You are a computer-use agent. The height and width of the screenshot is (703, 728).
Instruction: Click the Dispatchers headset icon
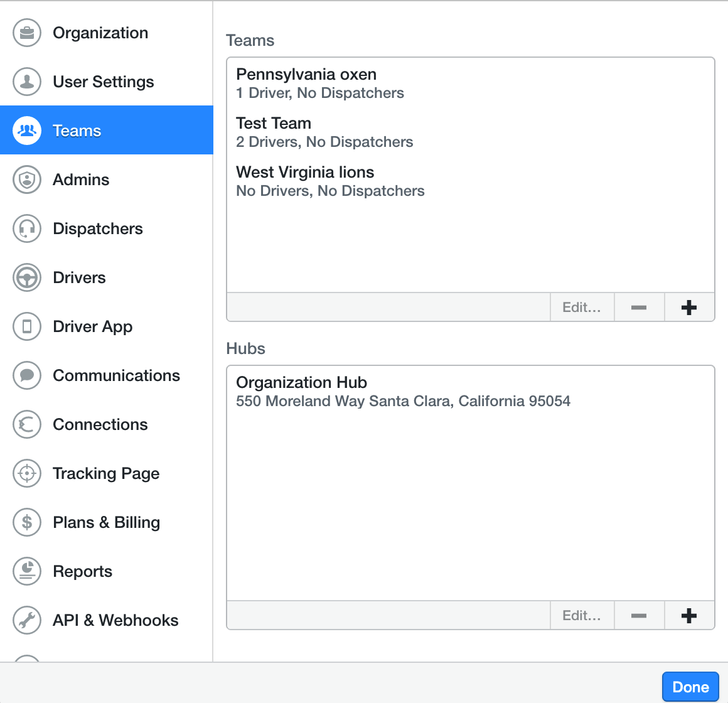27,228
